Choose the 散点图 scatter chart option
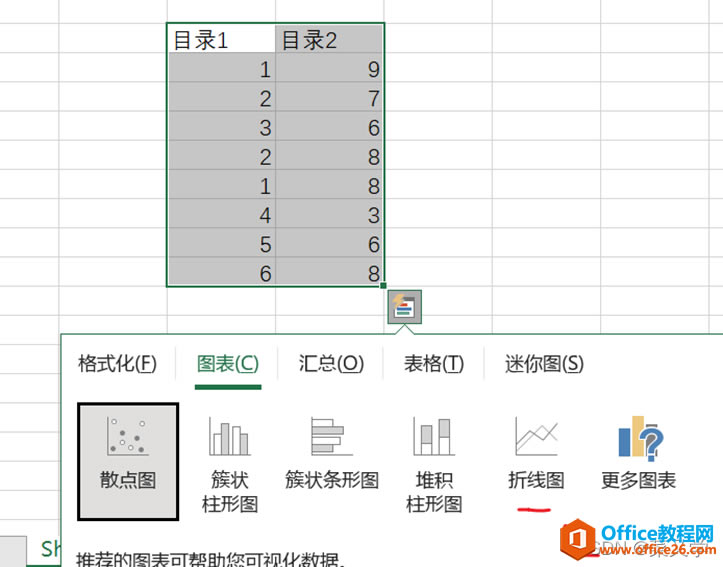The height and width of the screenshot is (567, 723). point(128,461)
